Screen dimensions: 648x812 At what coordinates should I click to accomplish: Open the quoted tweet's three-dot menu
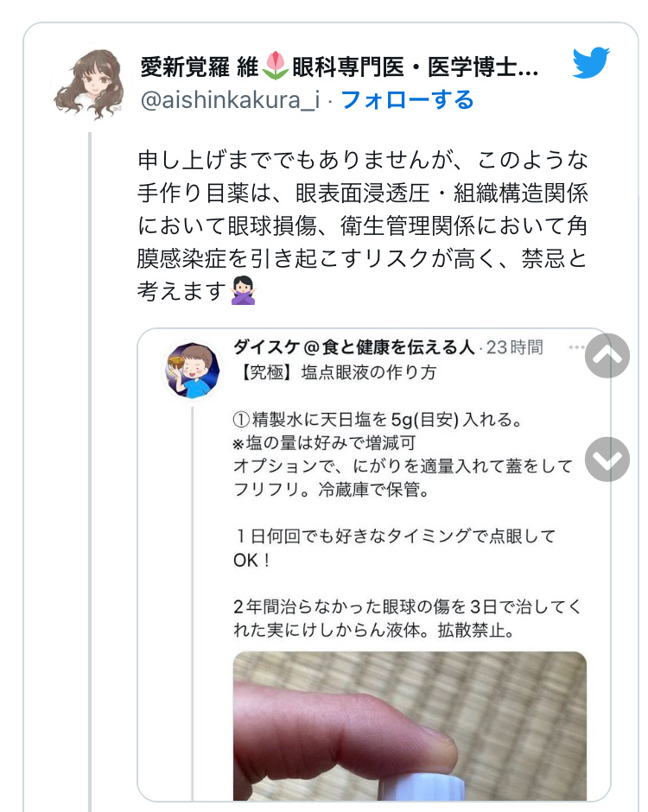click(x=576, y=347)
